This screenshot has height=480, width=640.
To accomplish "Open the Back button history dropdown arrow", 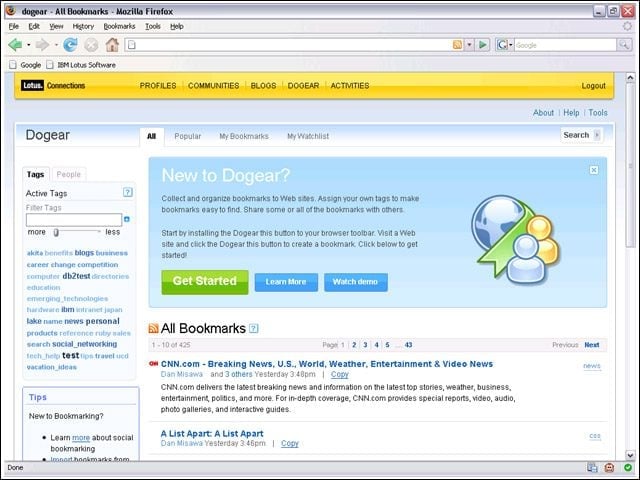I will click(29, 45).
